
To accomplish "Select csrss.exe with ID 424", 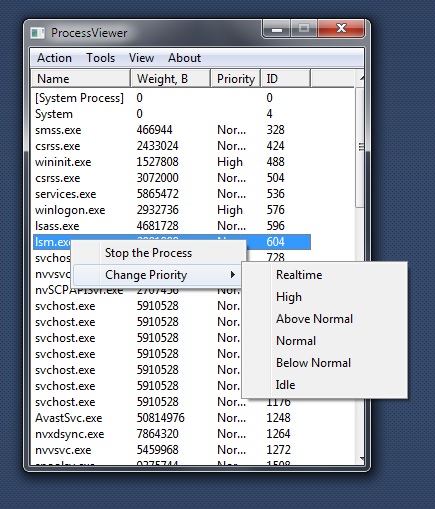I will pyautogui.click(x=172, y=146).
